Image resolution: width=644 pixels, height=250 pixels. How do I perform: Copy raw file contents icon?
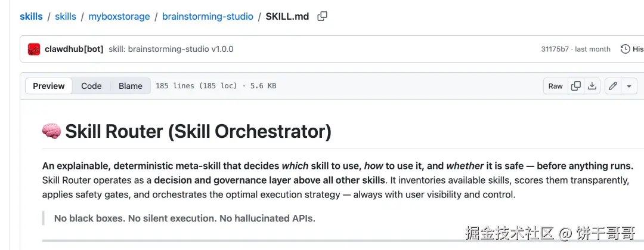(x=576, y=86)
